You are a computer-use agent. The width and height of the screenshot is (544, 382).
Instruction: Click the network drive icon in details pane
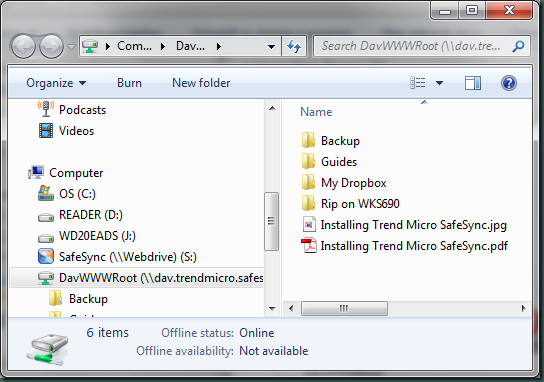coord(47,349)
